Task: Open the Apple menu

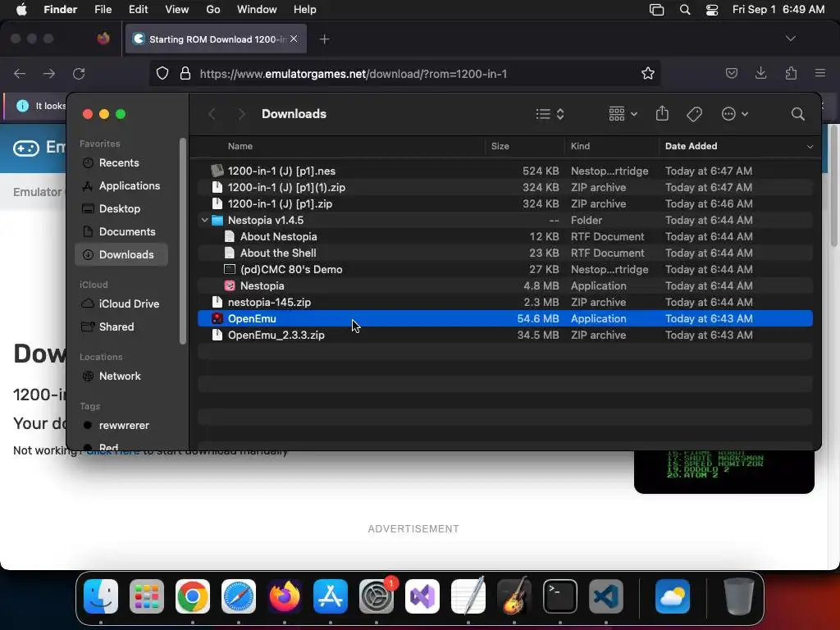Action: (x=21, y=10)
